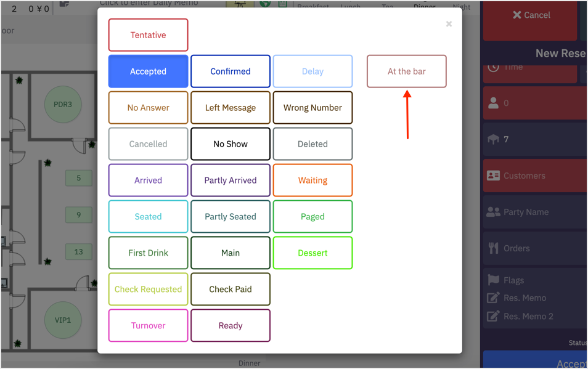Choose the Accepted status
This screenshot has height=369, width=588.
tap(148, 71)
